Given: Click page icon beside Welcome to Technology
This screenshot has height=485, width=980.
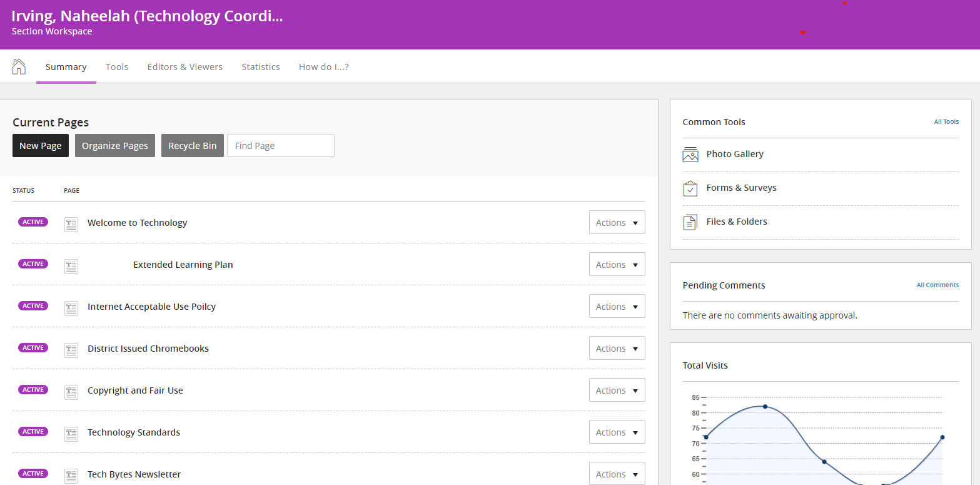Looking at the screenshot, I should pyautogui.click(x=71, y=224).
